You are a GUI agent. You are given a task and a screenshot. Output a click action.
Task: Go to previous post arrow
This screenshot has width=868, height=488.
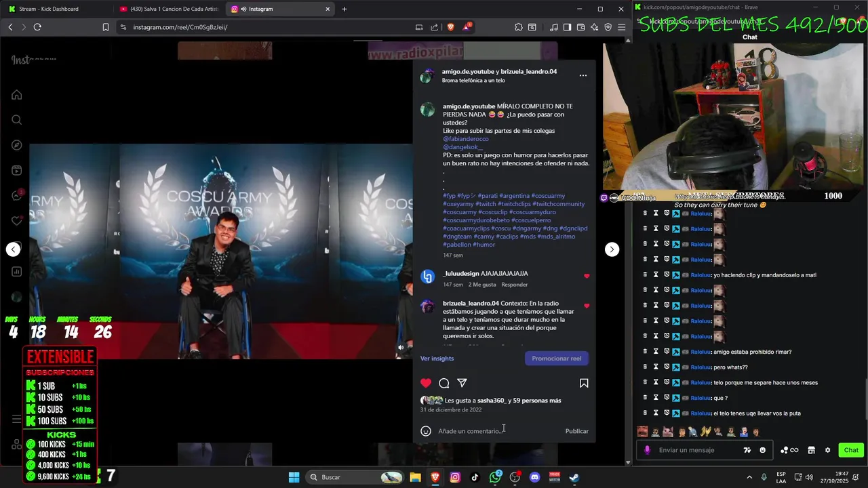[13, 249]
